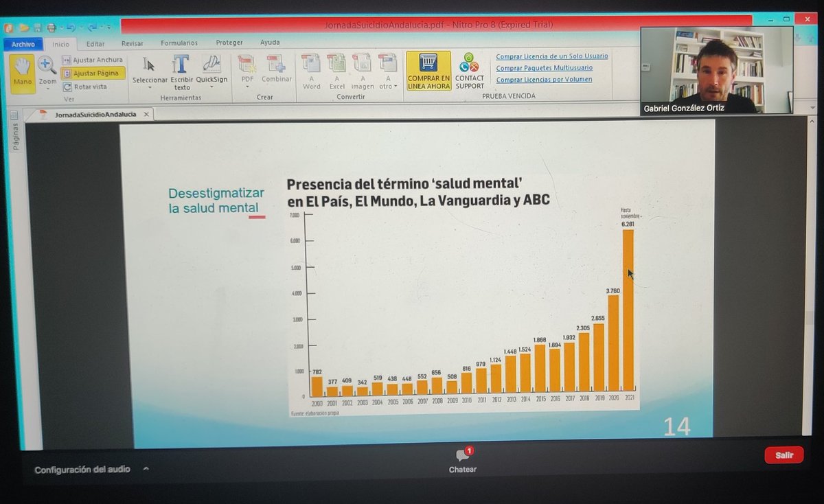Screen dimensions: 824x504
Task: Switch to the Ayuda ribbon tab
Action: click(x=270, y=43)
